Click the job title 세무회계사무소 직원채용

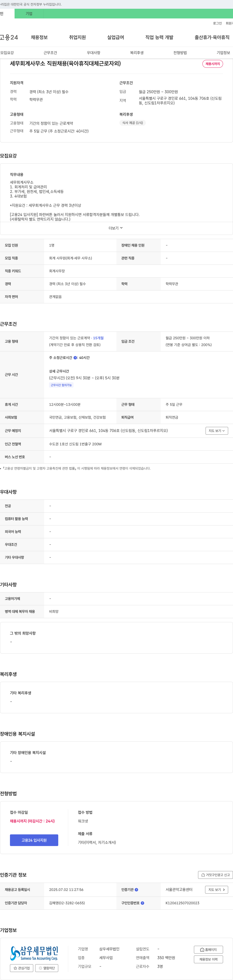pyautogui.click(x=65, y=64)
